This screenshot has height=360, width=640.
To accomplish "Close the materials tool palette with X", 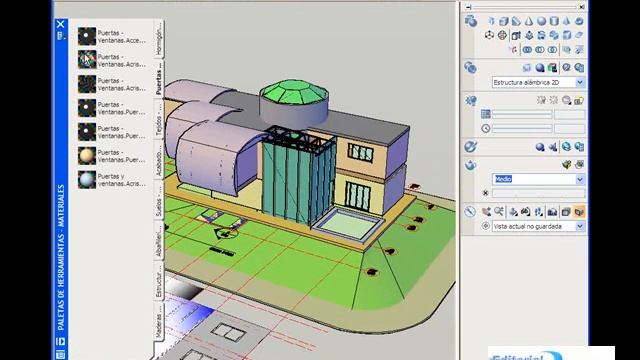I will point(60,24).
